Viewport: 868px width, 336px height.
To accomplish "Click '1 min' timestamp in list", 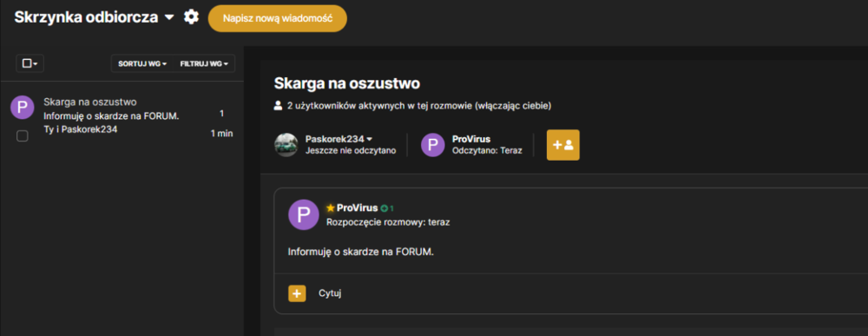I will tap(221, 134).
